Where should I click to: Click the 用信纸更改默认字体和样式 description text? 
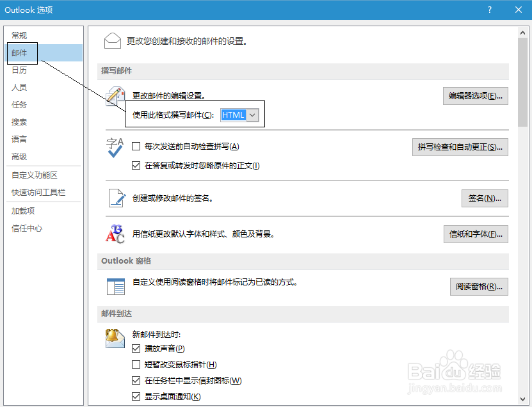click(204, 234)
